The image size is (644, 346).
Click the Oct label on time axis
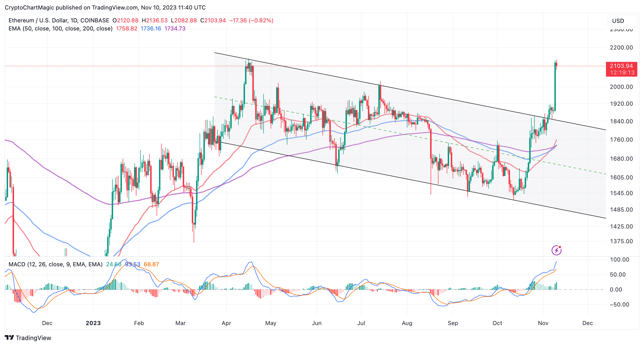497,323
